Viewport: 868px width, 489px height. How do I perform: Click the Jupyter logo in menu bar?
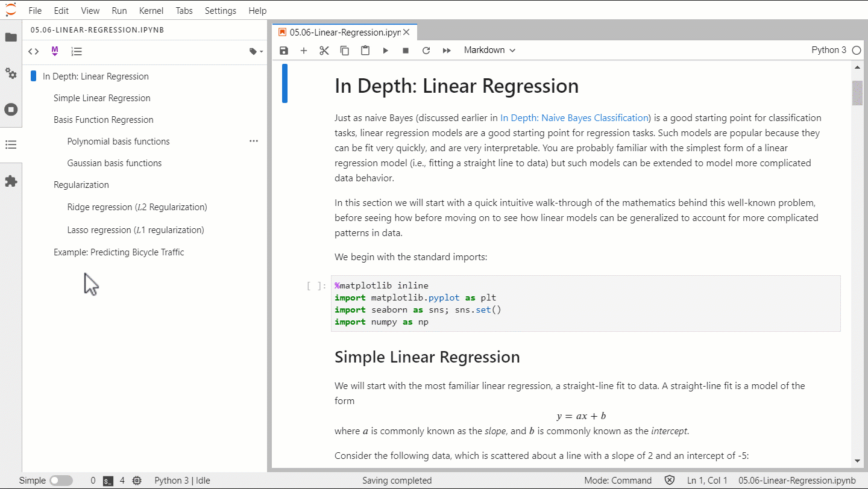(x=11, y=10)
